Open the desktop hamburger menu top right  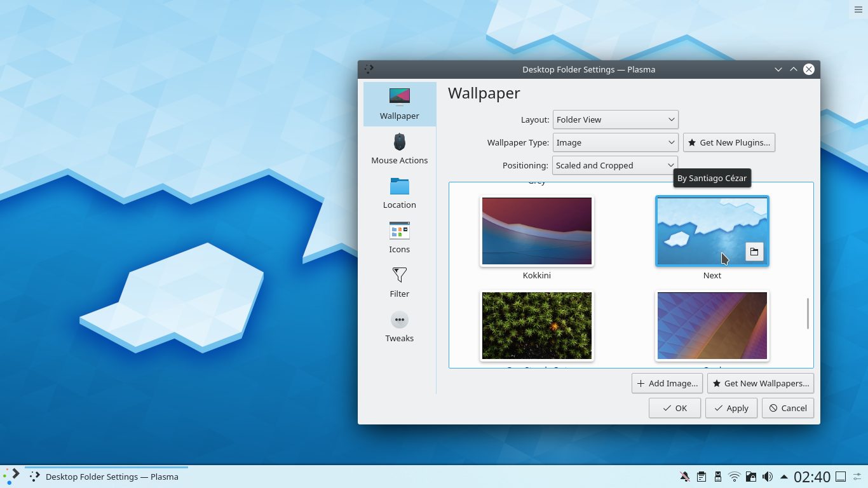click(858, 10)
